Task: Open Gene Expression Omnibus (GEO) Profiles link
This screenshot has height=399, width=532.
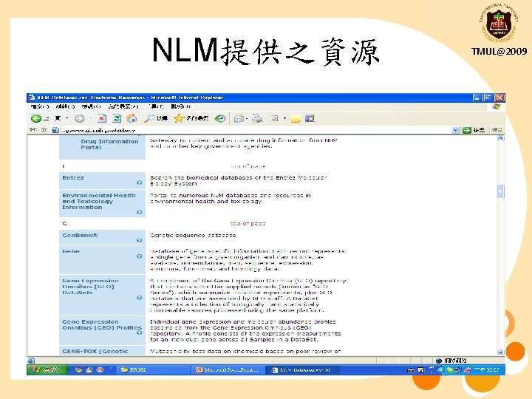Action: click(x=102, y=324)
